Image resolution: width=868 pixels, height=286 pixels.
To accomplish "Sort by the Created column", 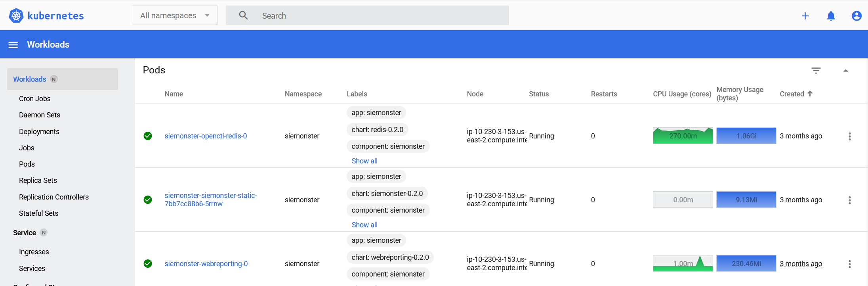I will tap(792, 94).
